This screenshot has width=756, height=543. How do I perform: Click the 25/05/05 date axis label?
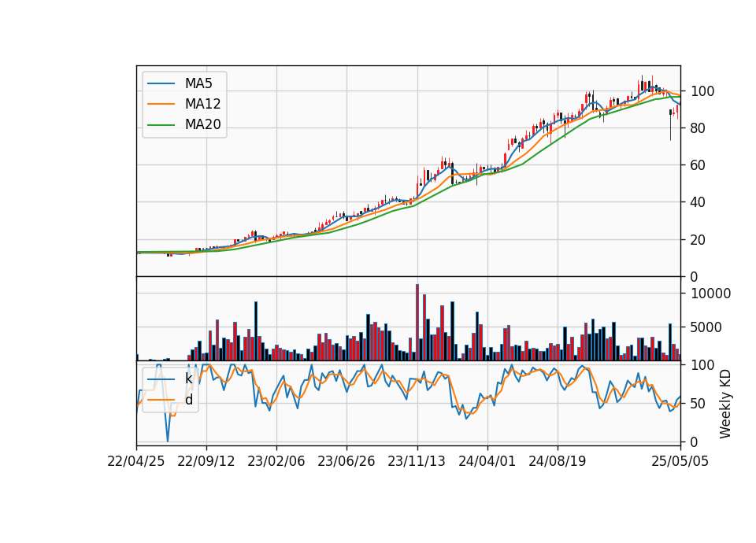(680, 461)
